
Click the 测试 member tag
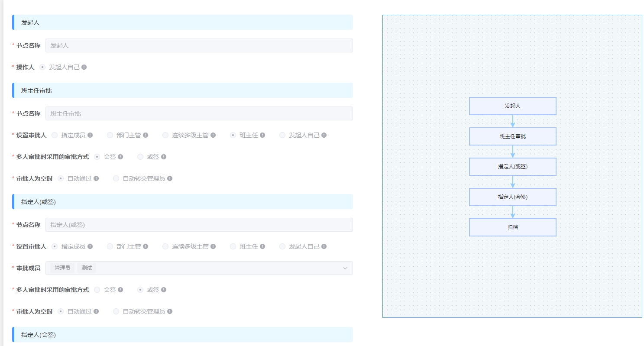(86, 268)
